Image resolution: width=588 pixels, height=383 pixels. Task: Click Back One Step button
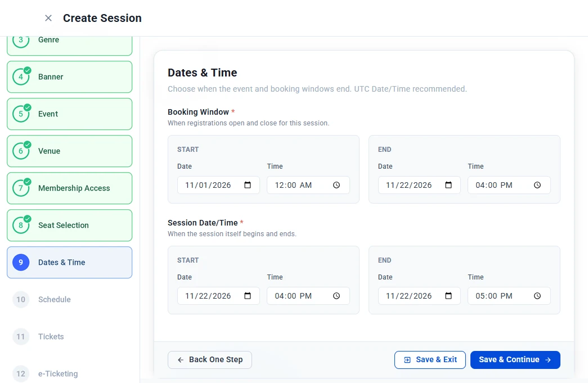pos(210,360)
